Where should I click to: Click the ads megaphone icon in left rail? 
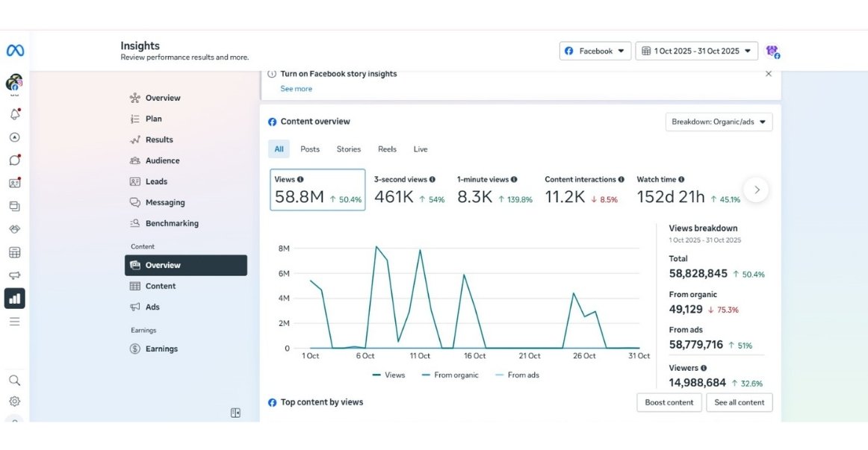point(14,275)
